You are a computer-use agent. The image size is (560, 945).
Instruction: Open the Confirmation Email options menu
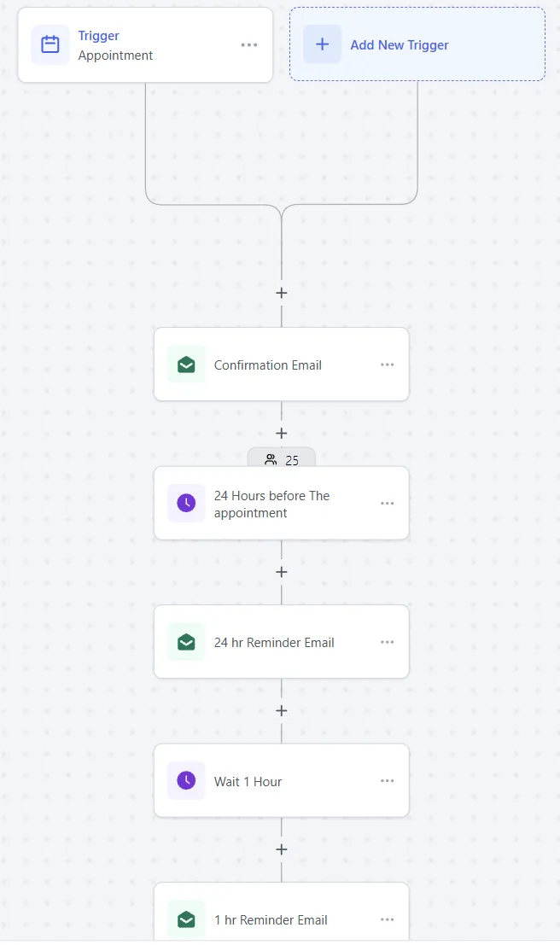click(388, 365)
